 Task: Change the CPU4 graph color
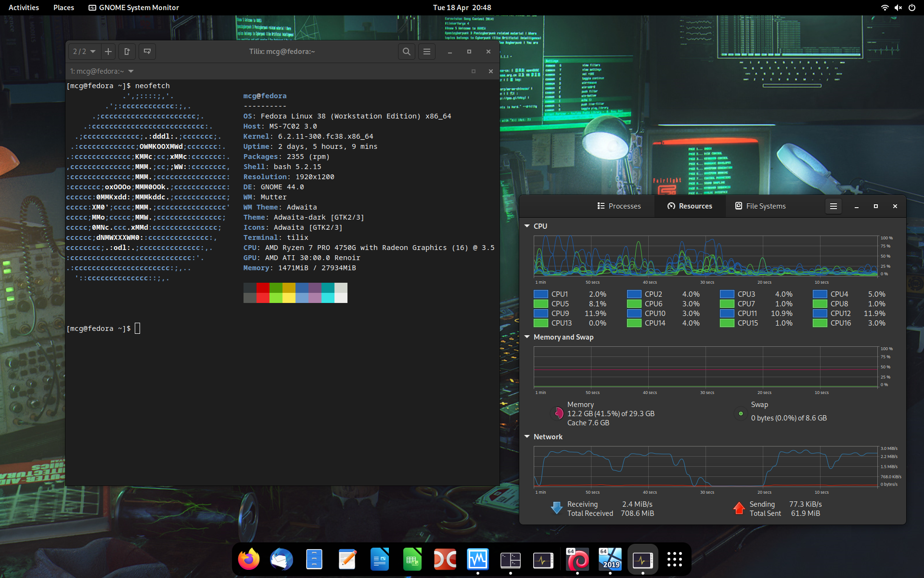click(x=820, y=294)
